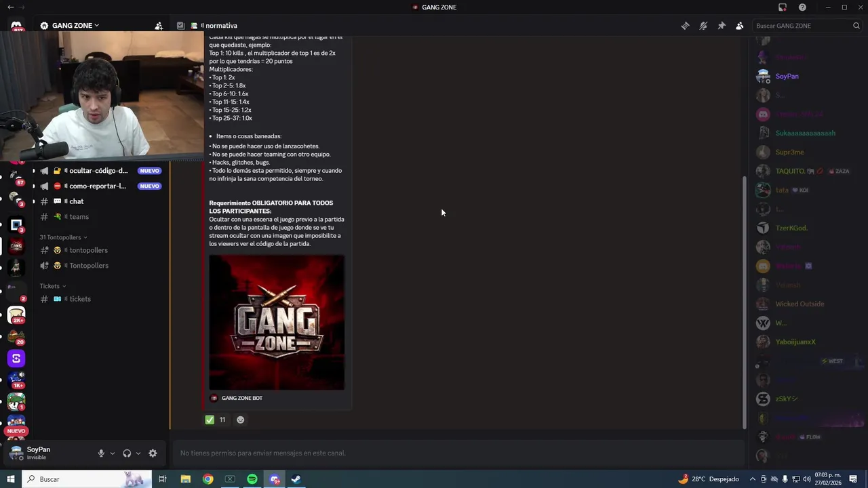Open Google Chrome from the taskbar

click(x=208, y=479)
